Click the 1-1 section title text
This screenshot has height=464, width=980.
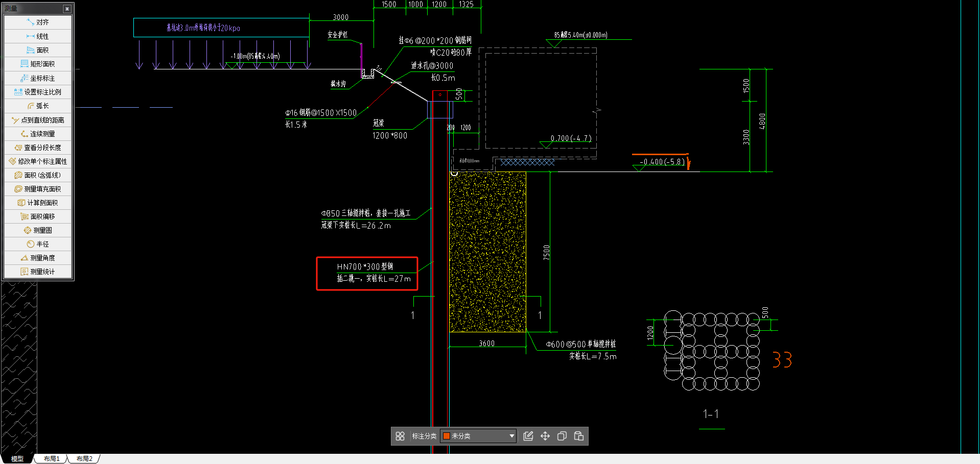[x=711, y=414]
